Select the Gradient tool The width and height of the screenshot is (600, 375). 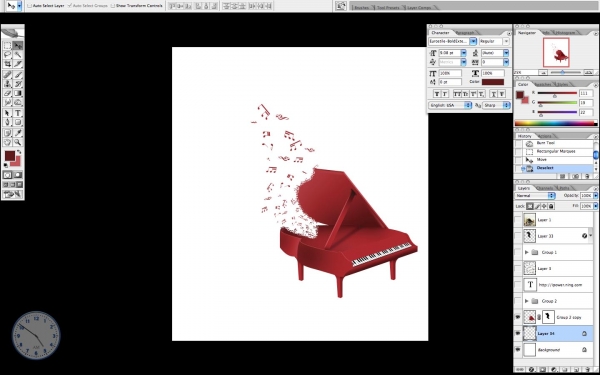click(18, 93)
